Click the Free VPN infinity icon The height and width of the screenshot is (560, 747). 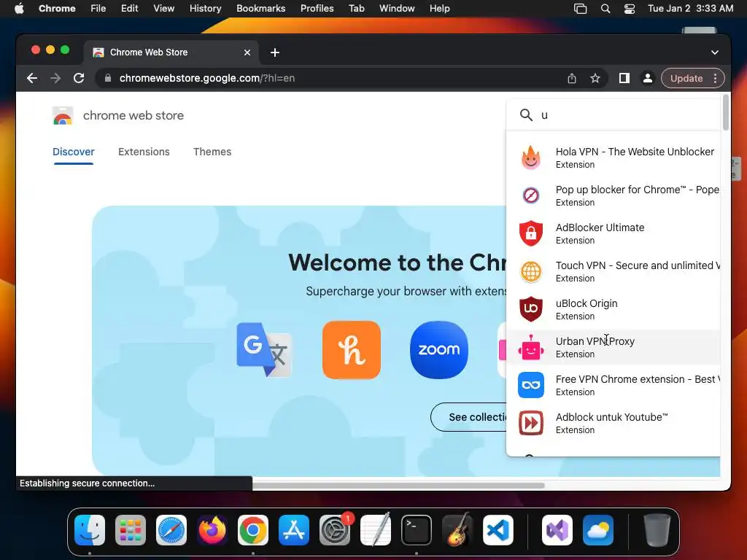coord(531,385)
